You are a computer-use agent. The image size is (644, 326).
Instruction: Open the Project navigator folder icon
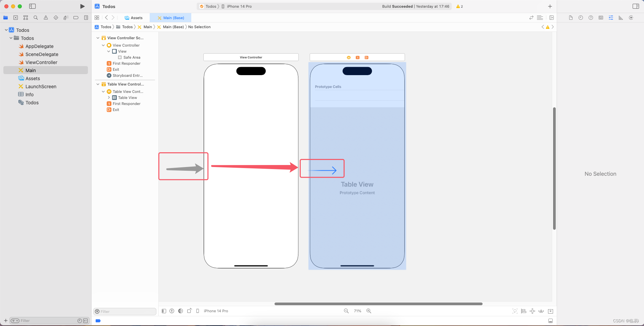[6, 18]
